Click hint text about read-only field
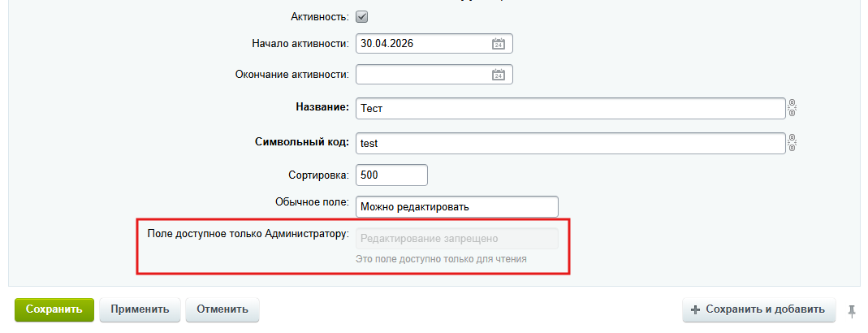Viewport: 868px width, 333px height. [x=441, y=260]
